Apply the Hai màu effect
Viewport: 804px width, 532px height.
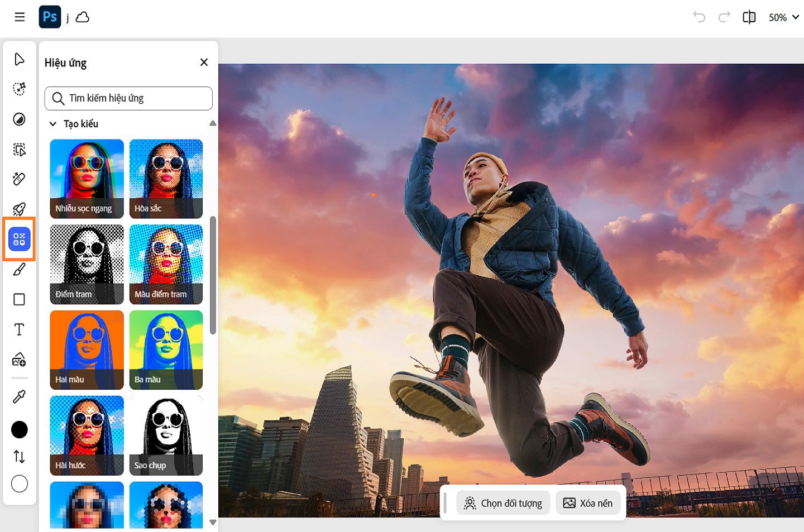pyautogui.click(x=87, y=350)
